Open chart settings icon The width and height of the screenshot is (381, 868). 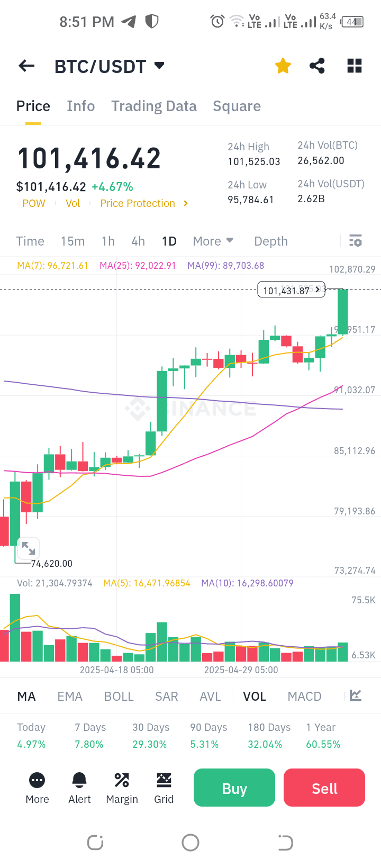pos(356,241)
